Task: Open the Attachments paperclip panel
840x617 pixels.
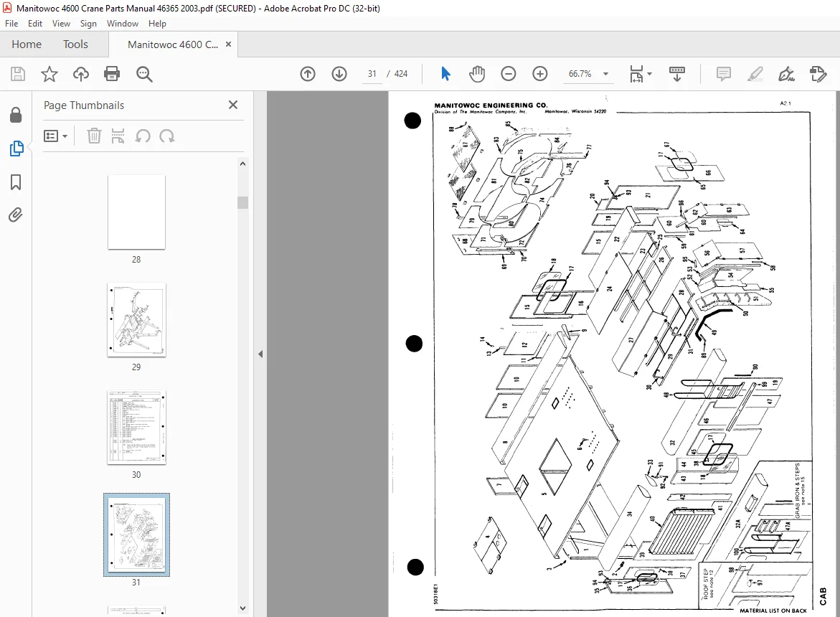Action: [16, 215]
